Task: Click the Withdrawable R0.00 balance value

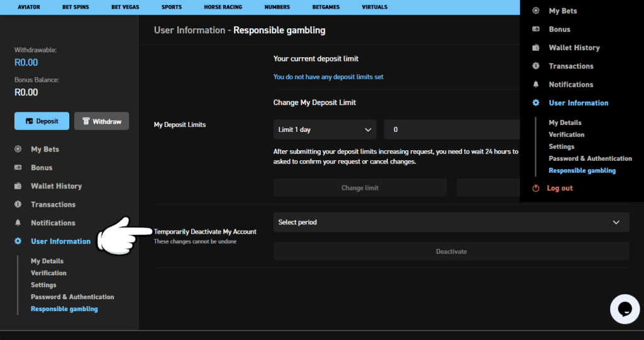Action: coord(26,62)
